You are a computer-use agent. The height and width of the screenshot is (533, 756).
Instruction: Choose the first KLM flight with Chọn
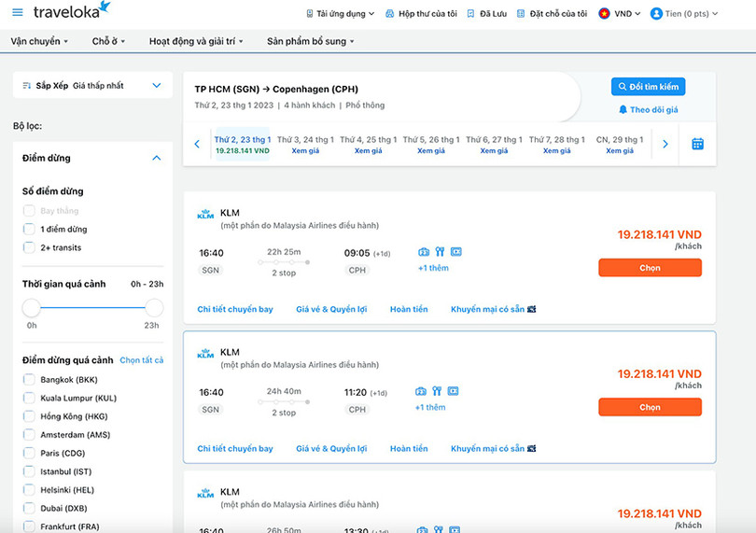[650, 268]
